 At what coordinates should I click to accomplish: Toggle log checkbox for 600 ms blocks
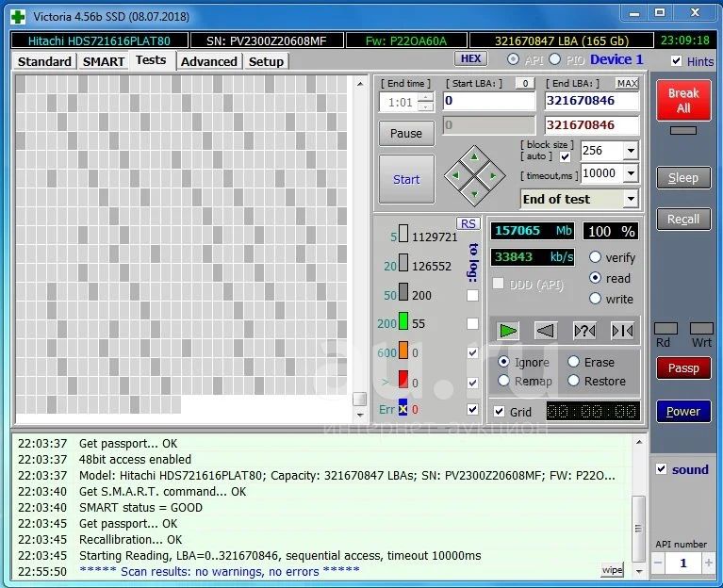pyautogui.click(x=472, y=353)
